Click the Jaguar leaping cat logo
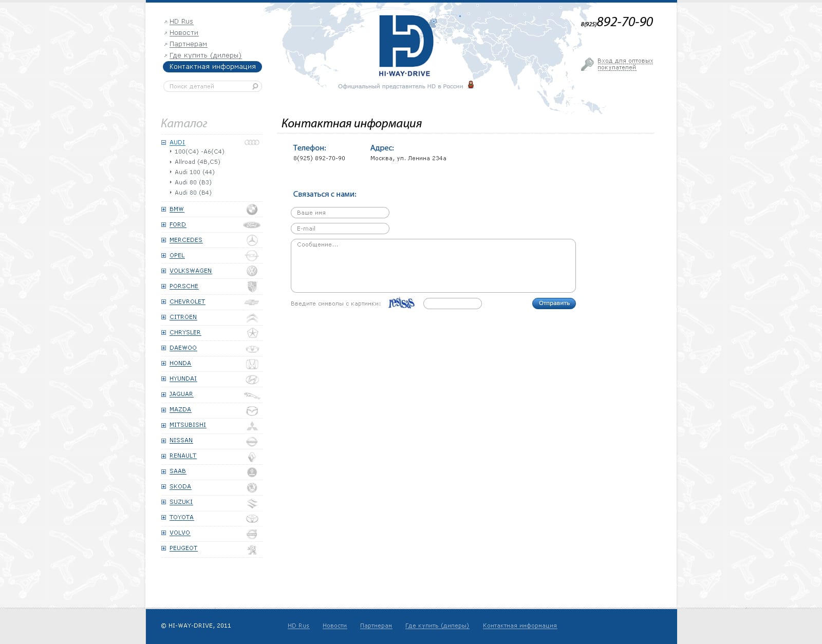 pos(252,395)
